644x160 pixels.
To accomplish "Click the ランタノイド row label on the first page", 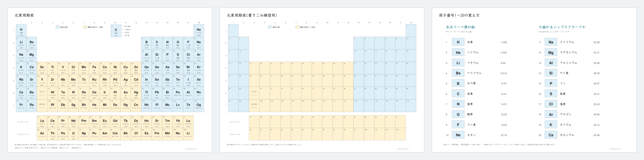I will pyautogui.click(x=23, y=122).
